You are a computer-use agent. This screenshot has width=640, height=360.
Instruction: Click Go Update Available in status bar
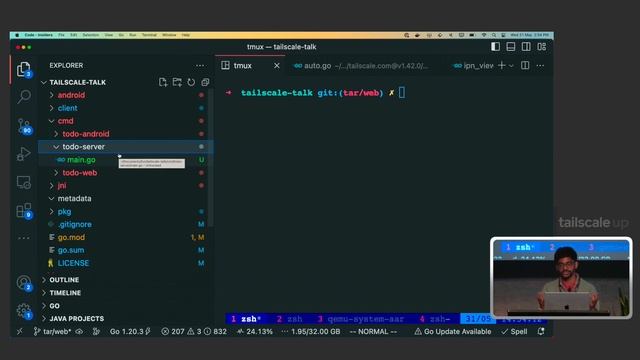click(x=453, y=331)
